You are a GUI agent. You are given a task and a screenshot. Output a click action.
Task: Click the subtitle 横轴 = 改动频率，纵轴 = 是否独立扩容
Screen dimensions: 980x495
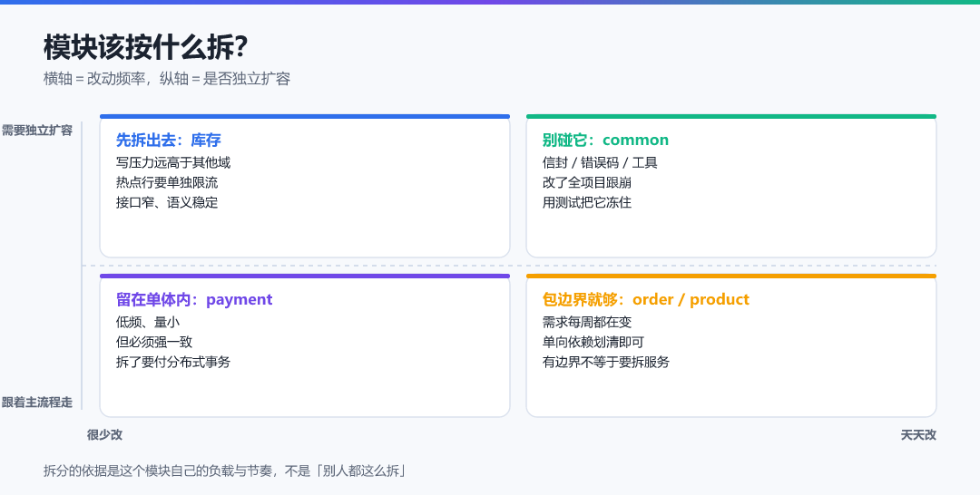(167, 79)
